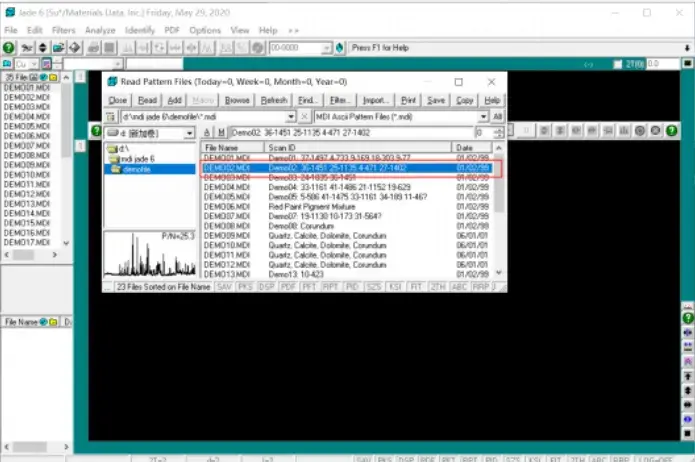695x462 pixels.
Task: Click the horizontal double-arrow icon in right toolbar
Action: click(x=688, y=405)
